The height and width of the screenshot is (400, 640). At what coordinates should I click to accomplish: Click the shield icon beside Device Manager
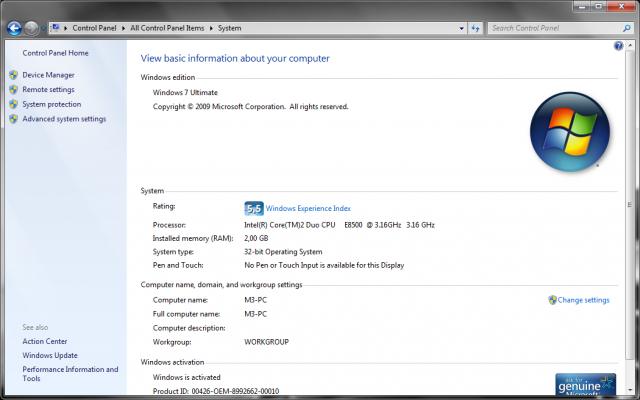(x=13, y=75)
